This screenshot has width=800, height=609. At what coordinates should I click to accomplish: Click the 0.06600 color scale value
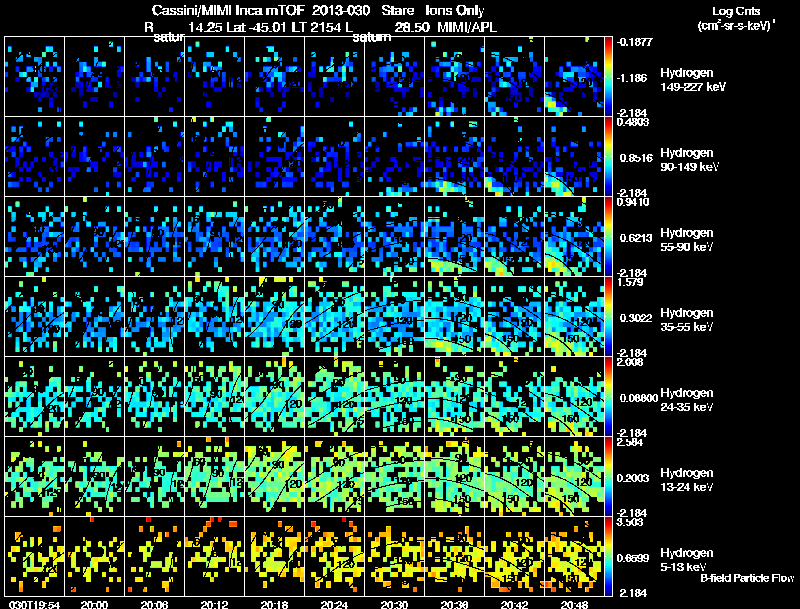click(638, 398)
